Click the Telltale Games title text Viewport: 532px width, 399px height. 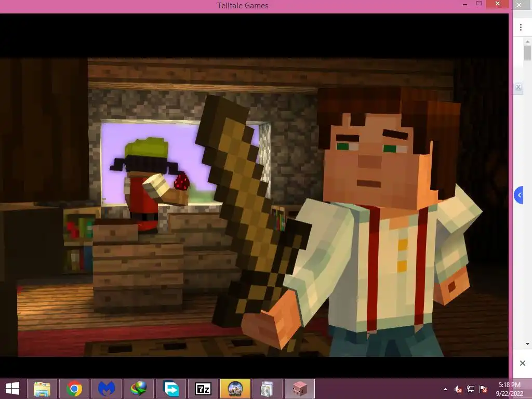[243, 5]
